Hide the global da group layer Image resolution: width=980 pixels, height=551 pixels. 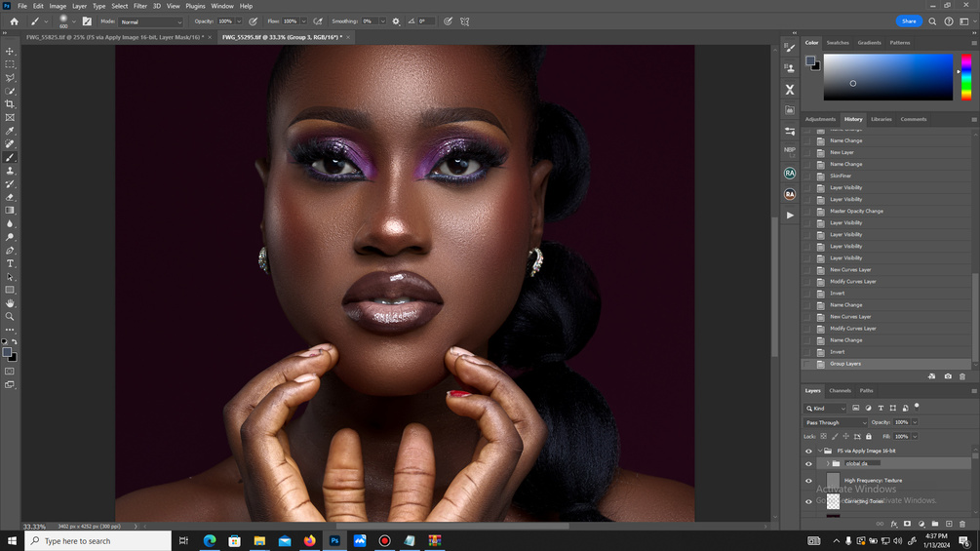[808, 464]
